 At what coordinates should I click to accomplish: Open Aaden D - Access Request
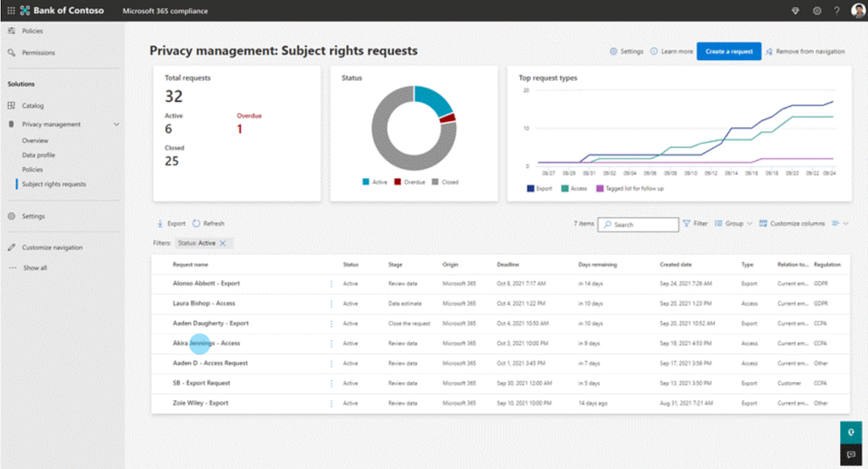click(x=210, y=363)
